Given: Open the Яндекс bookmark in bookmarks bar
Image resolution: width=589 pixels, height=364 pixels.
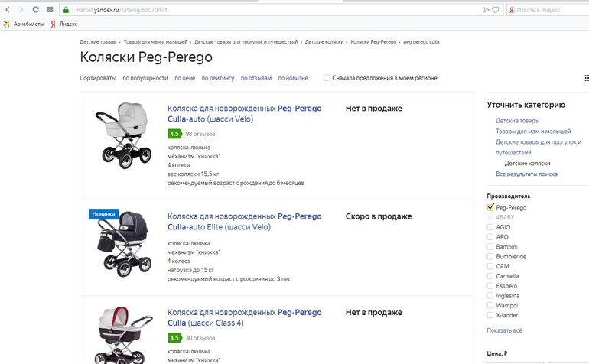Looking at the screenshot, I should (63, 24).
